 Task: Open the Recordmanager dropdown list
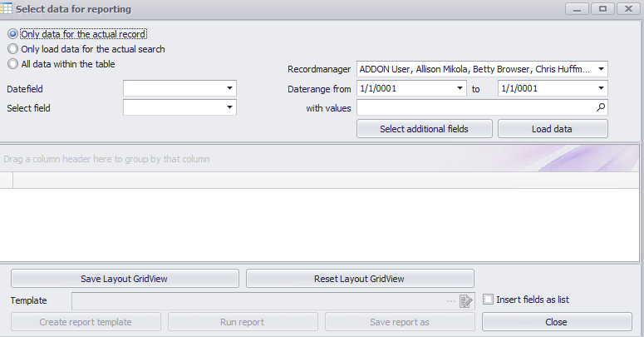pos(600,69)
